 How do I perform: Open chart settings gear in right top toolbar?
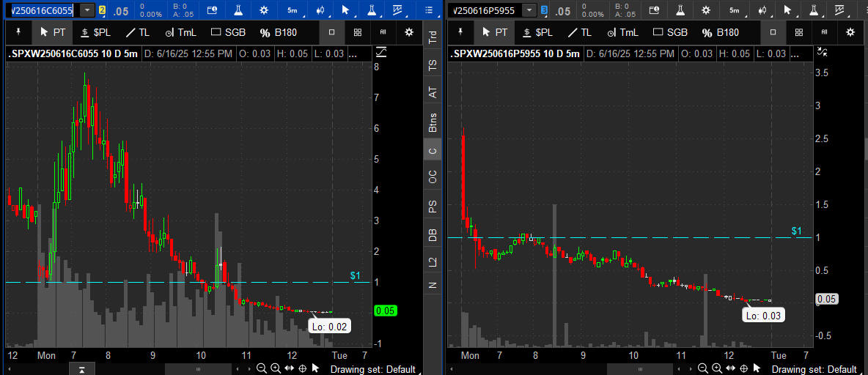[x=706, y=10]
